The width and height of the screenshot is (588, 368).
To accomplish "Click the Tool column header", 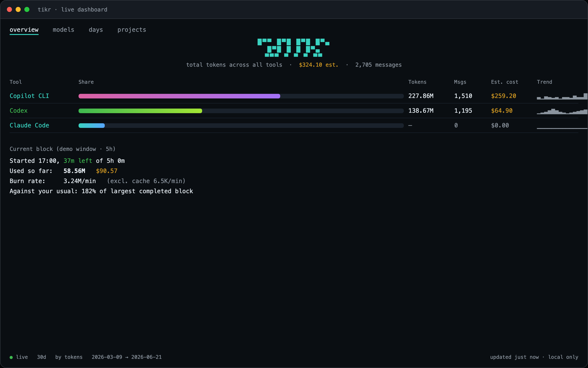I will (x=16, y=82).
